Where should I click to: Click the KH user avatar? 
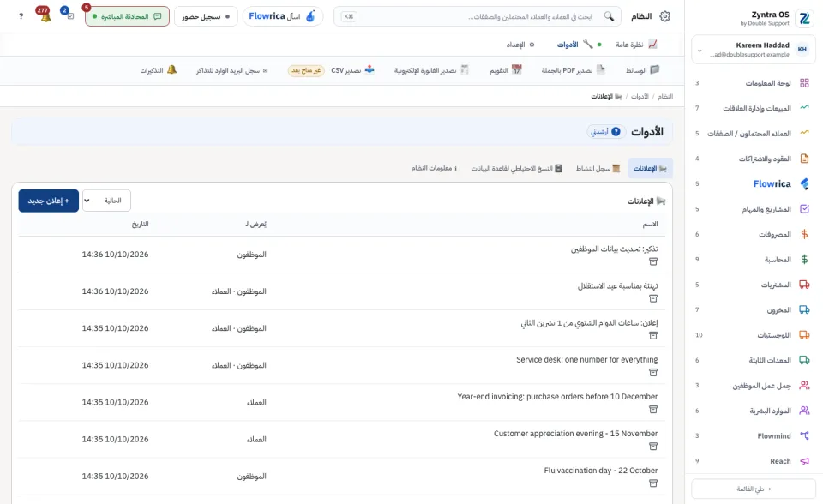(x=802, y=50)
